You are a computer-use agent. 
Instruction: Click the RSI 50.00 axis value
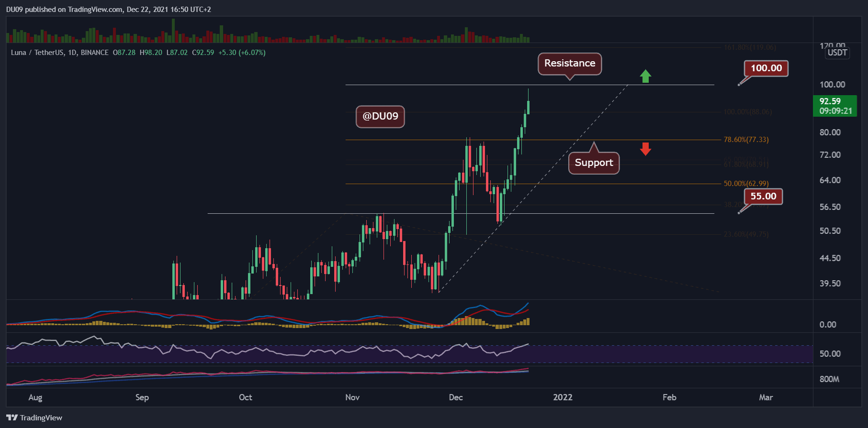click(830, 354)
